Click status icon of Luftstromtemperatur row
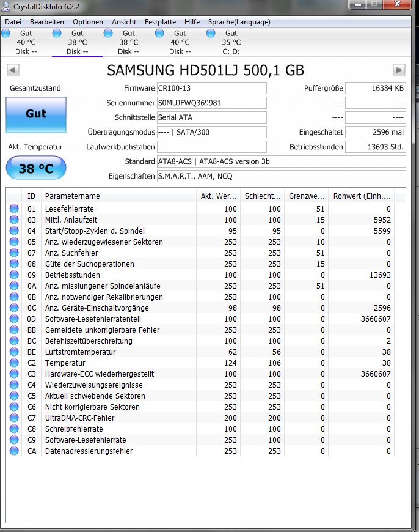Screen dimensions: 419x532 [14, 352]
